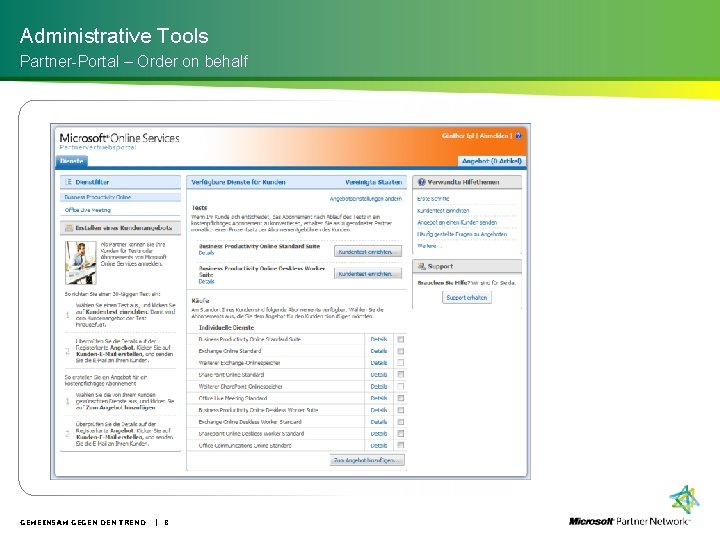Check SharePoint Online Deskless Worker Standard checkbox
The width and height of the screenshot is (720, 540).
[400, 433]
